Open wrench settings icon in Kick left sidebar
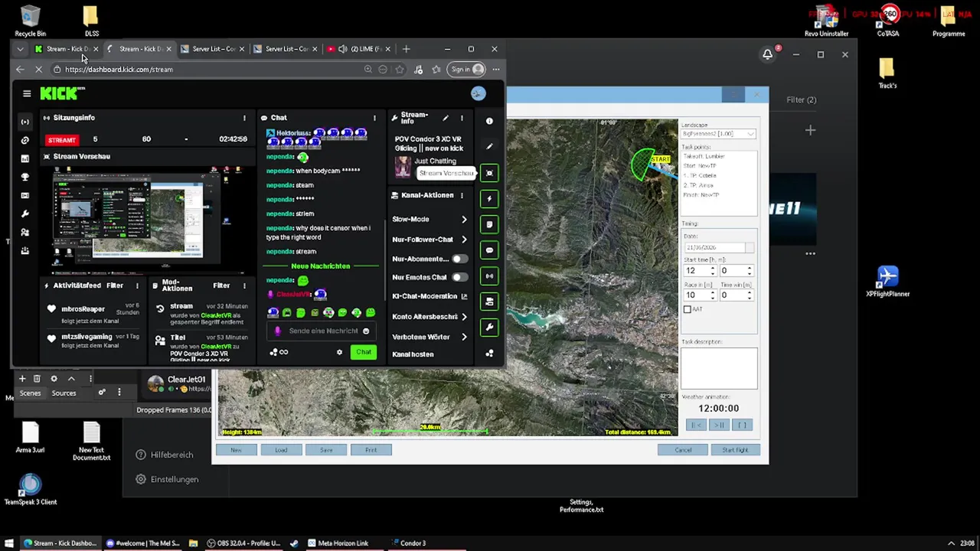 coord(24,214)
